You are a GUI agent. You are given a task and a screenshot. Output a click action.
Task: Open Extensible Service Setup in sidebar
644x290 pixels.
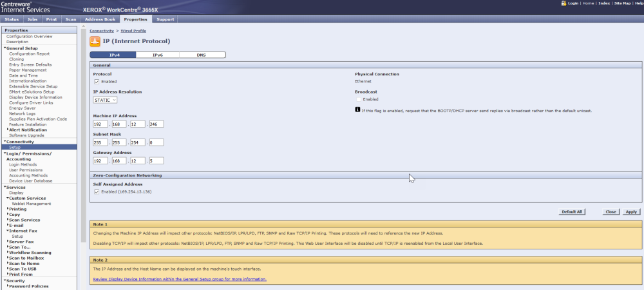tap(33, 86)
